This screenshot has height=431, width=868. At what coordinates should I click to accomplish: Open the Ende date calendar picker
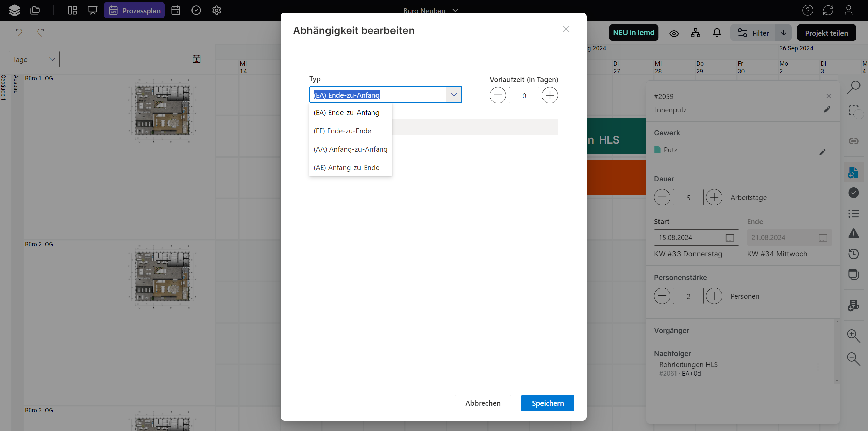[x=823, y=237]
